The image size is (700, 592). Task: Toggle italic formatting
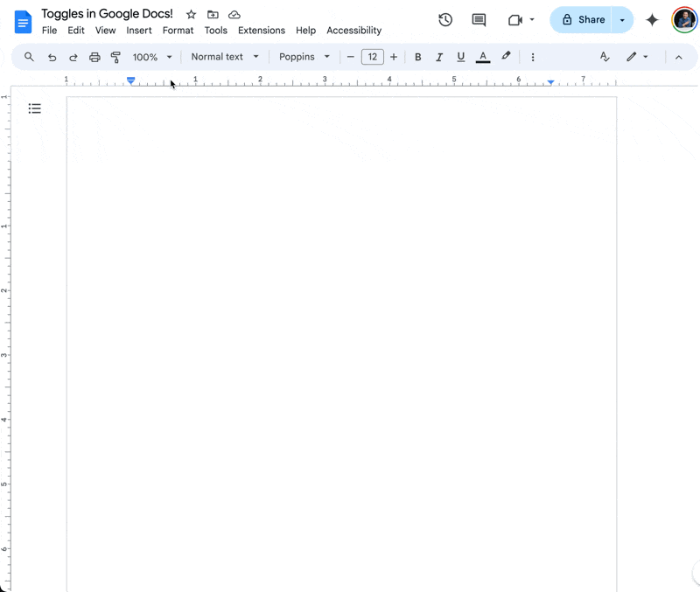point(439,57)
